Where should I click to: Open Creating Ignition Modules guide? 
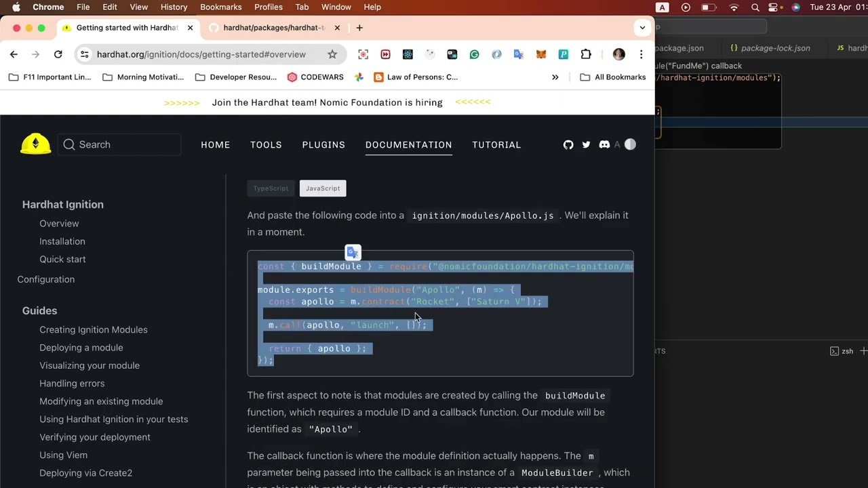tap(93, 329)
